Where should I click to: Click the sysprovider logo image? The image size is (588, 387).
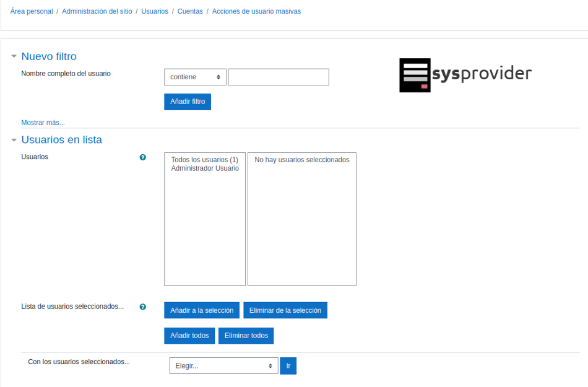(x=465, y=75)
